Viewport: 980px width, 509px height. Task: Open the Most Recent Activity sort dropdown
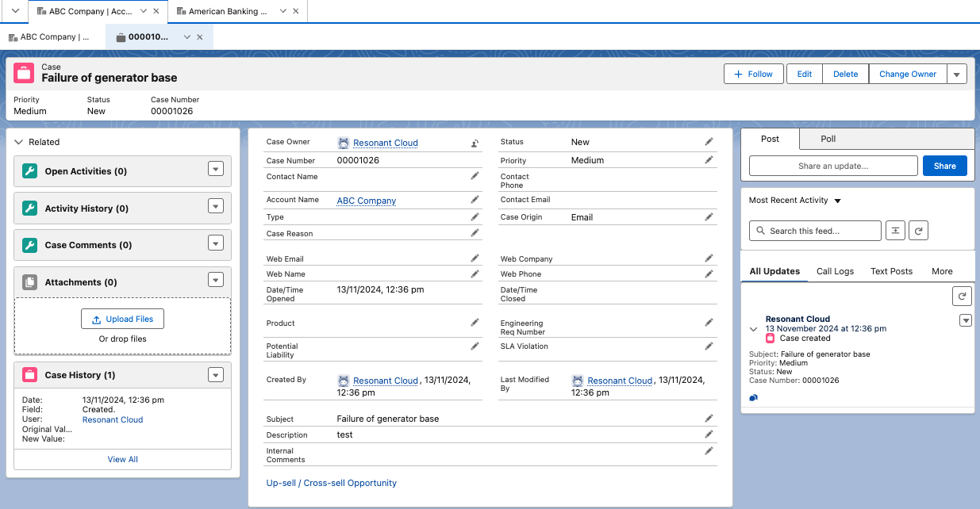tap(837, 201)
